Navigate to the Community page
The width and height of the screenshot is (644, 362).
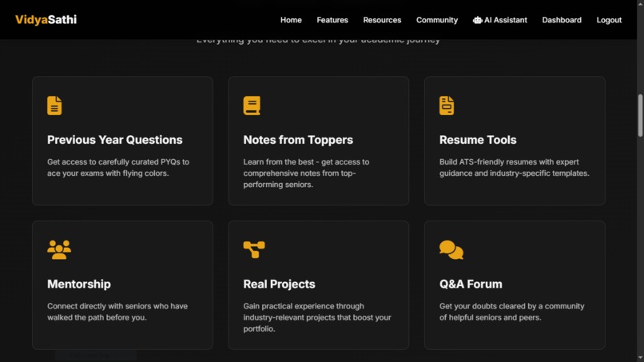click(x=436, y=20)
